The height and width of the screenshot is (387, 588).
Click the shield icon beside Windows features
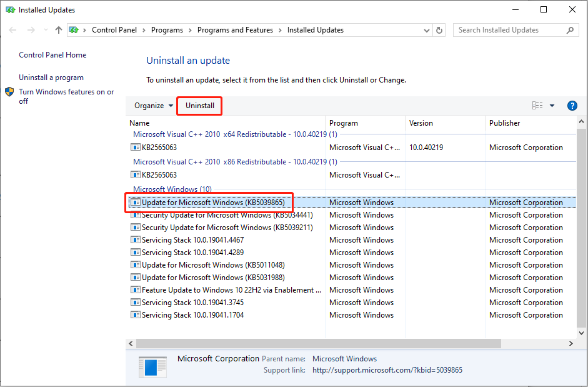coord(9,92)
